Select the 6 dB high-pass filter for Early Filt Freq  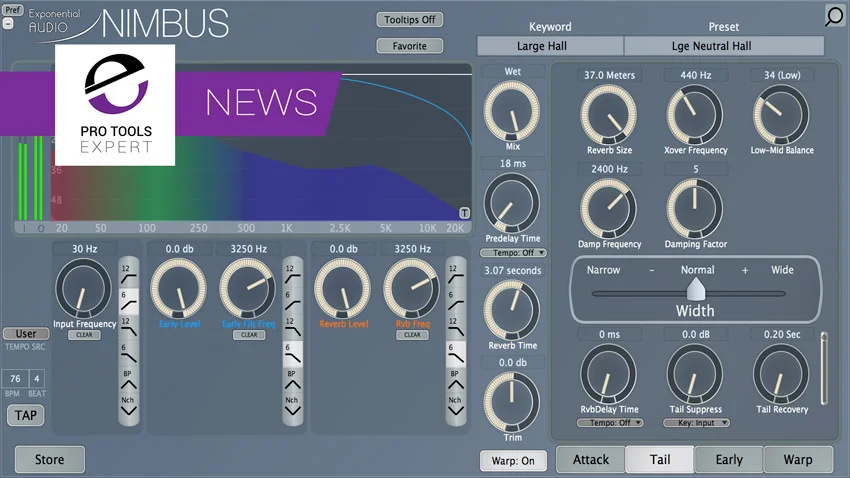293,301
